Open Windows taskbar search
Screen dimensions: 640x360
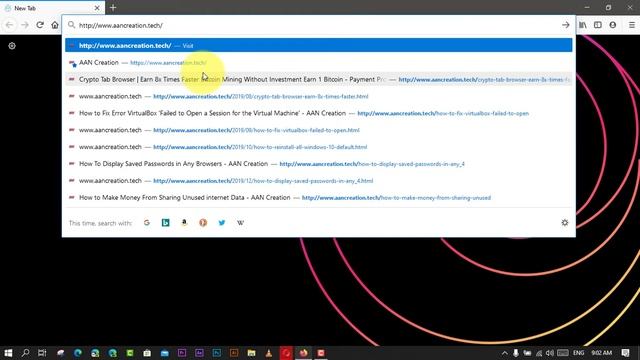[x=25, y=353]
